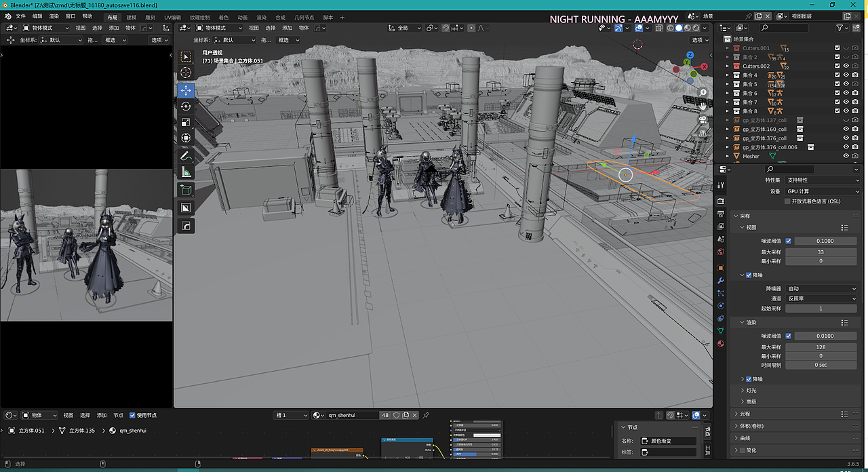
Task: Open the Scene properties tab icon
Action: coord(721,239)
